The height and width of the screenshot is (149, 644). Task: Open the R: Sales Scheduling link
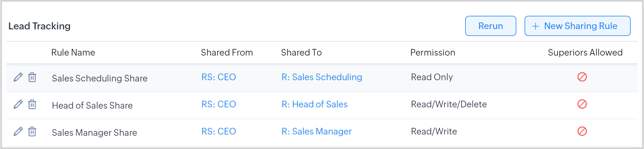tap(322, 77)
